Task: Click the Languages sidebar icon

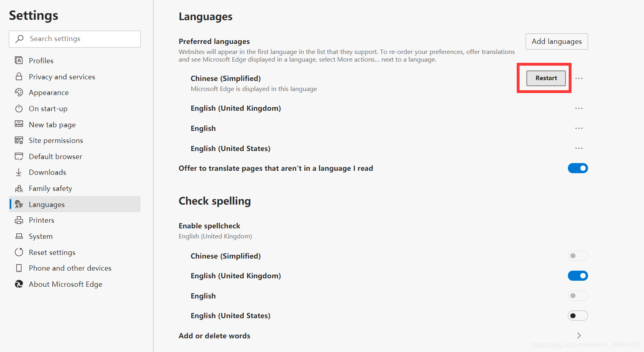Action: point(19,204)
